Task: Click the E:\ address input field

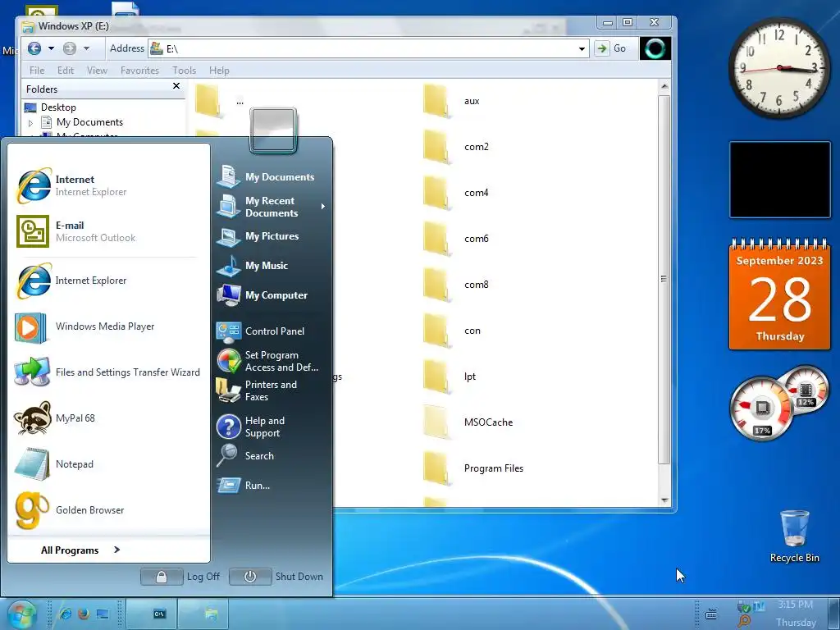Action: pos(370,48)
